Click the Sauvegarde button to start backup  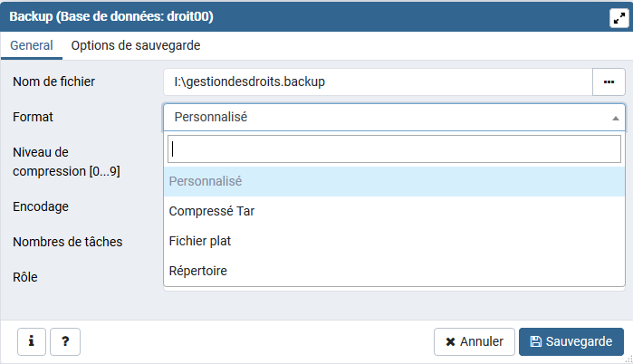(571, 341)
